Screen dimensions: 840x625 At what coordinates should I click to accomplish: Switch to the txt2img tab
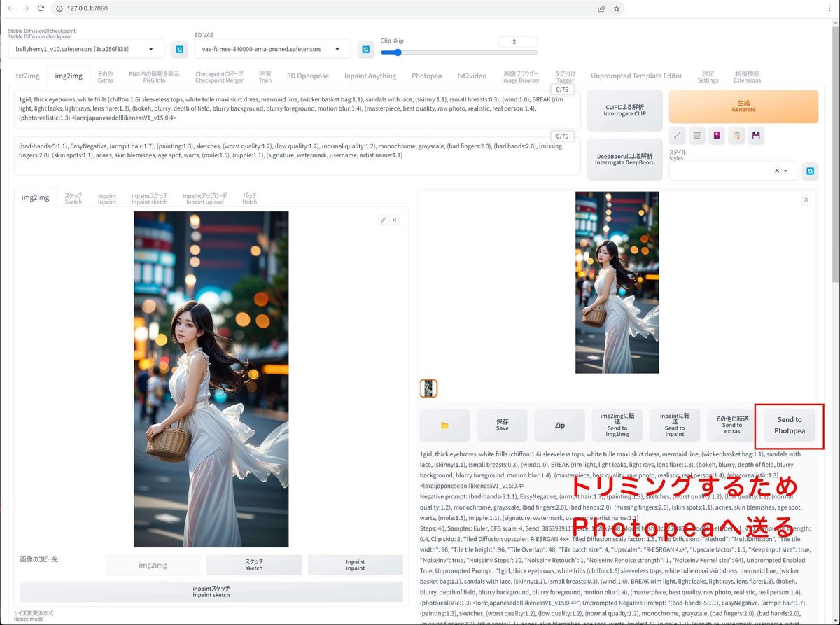coord(28,76)
